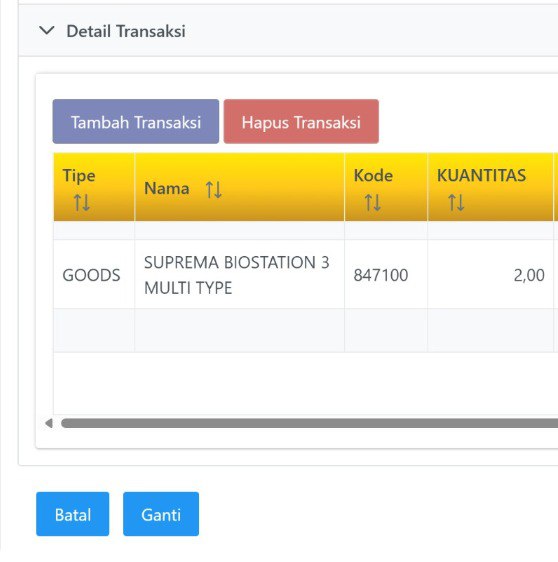Click the KUANTITAS column header label
This screenshot has width=558, height=562.
481,176
